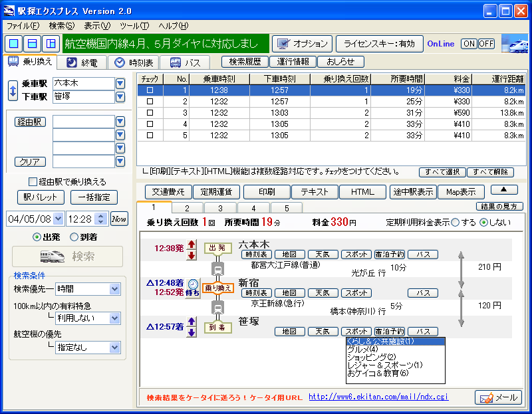
Task: Click the 京王新線 train segment icon
Action: [217, 308]
